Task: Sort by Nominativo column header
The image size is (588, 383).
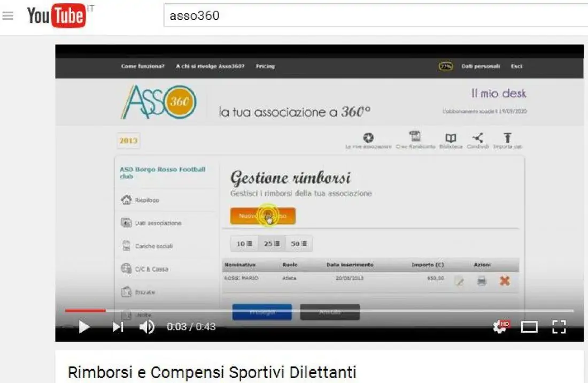Action: [x=240, y=265]
